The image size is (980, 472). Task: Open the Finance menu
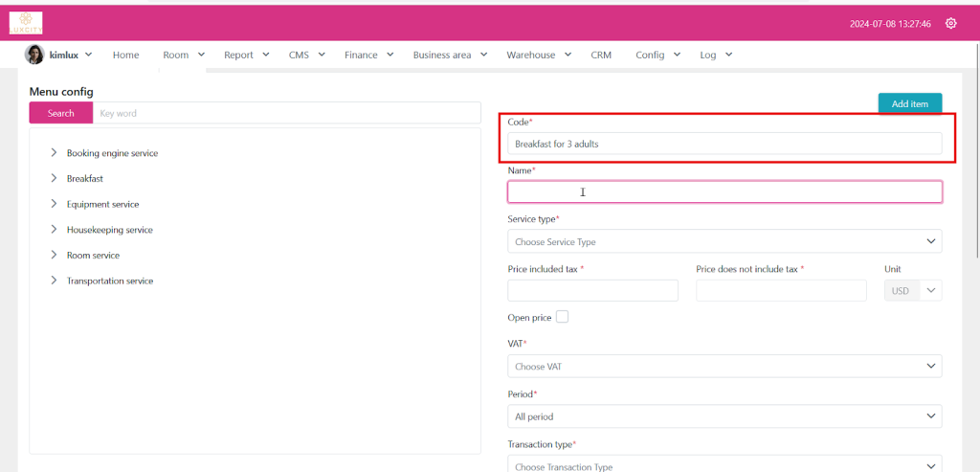pyautogui.click(x=367, y=56)
